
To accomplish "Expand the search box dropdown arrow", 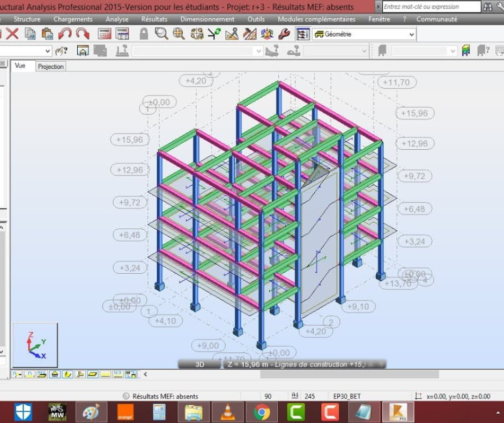I will [x=379, y=7].
